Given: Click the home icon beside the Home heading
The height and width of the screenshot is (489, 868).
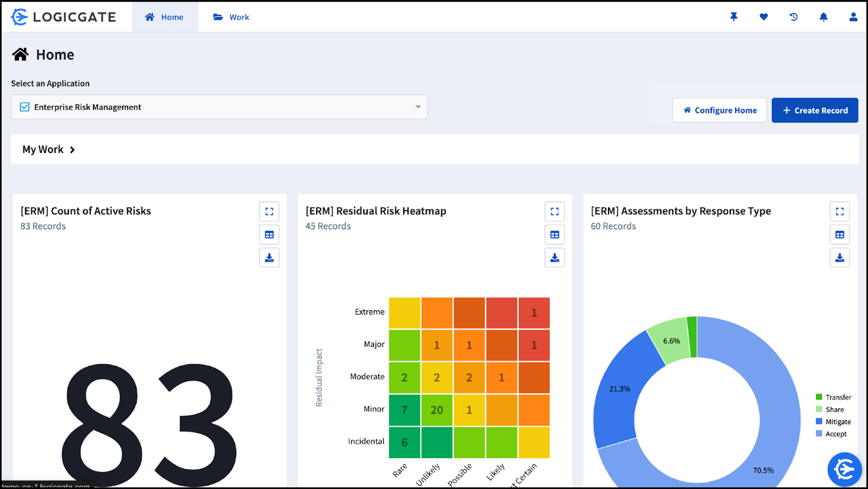Looking at the screenshot, I should pyautogui.click(x=20, y=54).
